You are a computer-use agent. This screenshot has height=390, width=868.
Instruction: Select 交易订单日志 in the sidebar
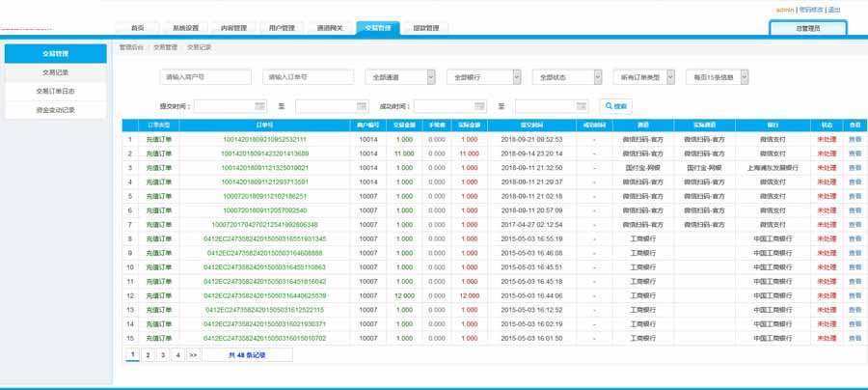point(55,92)
